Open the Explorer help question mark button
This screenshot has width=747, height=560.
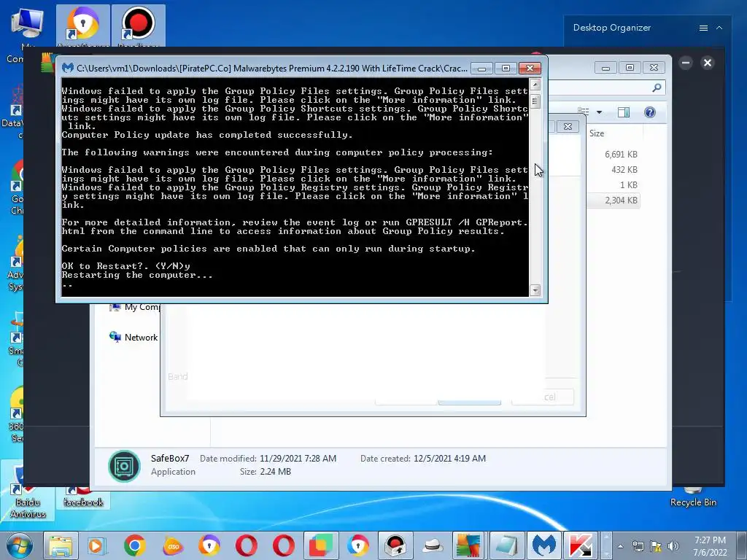[x=650, y=112]
